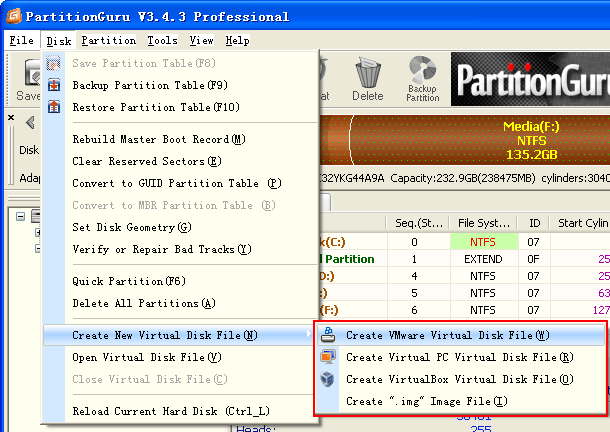The image size is (610, 432).
Task: Click the Save toolbar icon
Action: click(x=33, y=73)
